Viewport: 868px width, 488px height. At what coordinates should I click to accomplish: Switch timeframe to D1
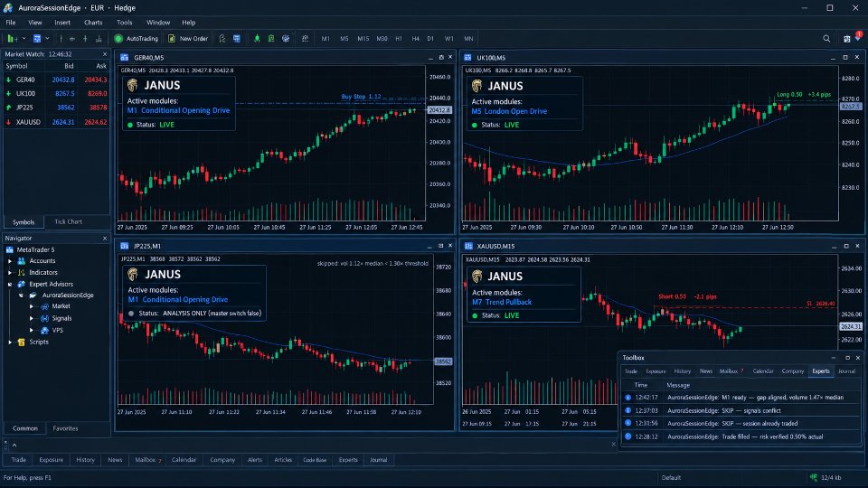coord(430,39)
